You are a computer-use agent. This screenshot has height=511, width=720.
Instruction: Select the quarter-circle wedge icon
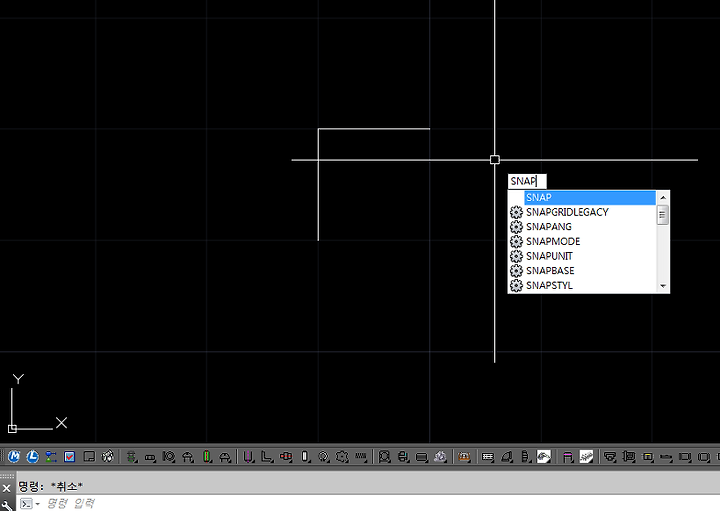click(507, 456)
